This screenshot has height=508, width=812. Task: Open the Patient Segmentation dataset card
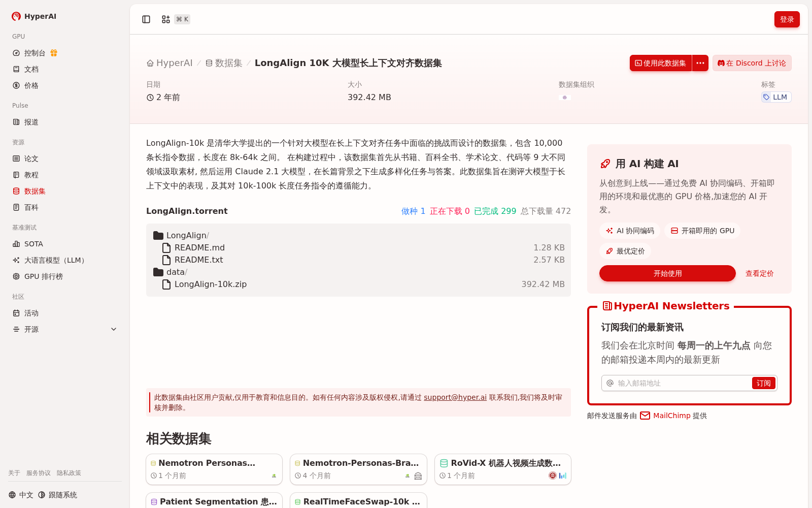(x=214, y=500)
